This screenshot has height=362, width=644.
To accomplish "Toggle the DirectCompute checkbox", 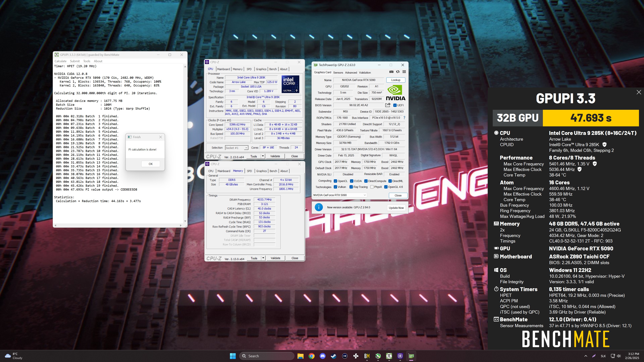I will (x=366, y=181).
